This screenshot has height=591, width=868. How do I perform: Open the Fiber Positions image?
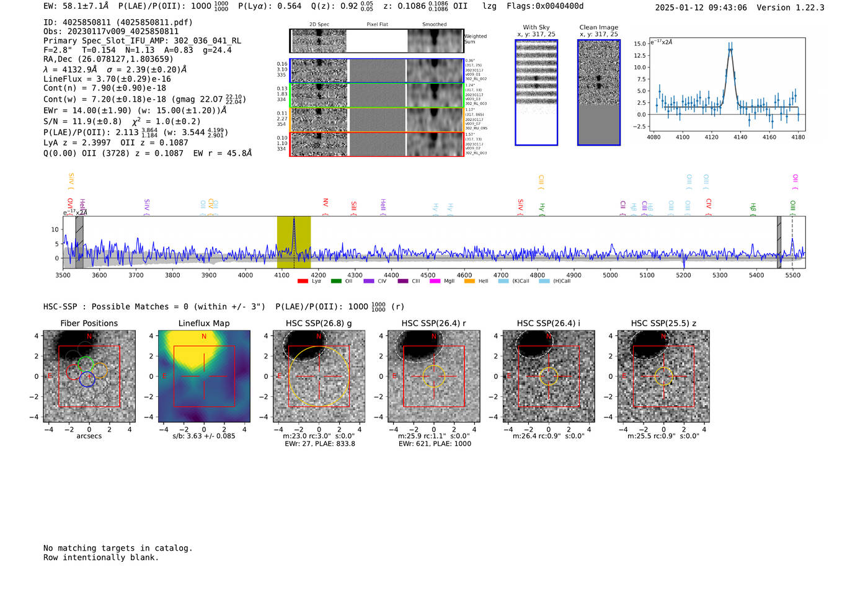coord(89,376)
